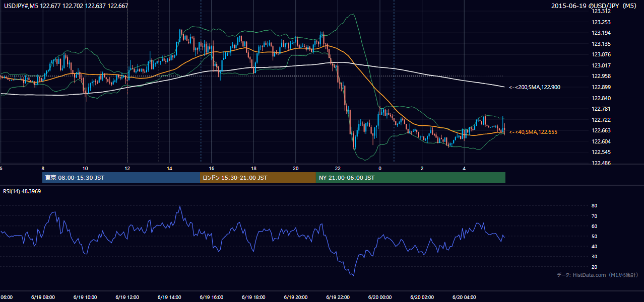Click hour label 18 on price chart axis

tap(253, 169)
